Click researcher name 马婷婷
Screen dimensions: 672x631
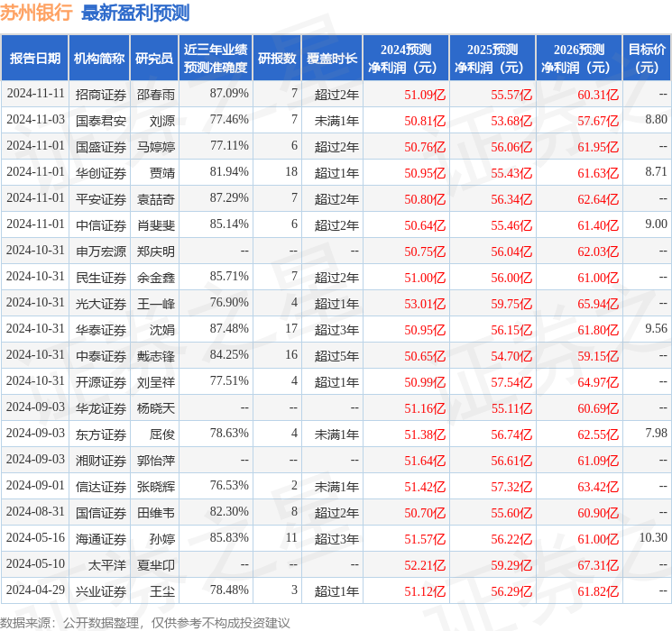point(156,147)
